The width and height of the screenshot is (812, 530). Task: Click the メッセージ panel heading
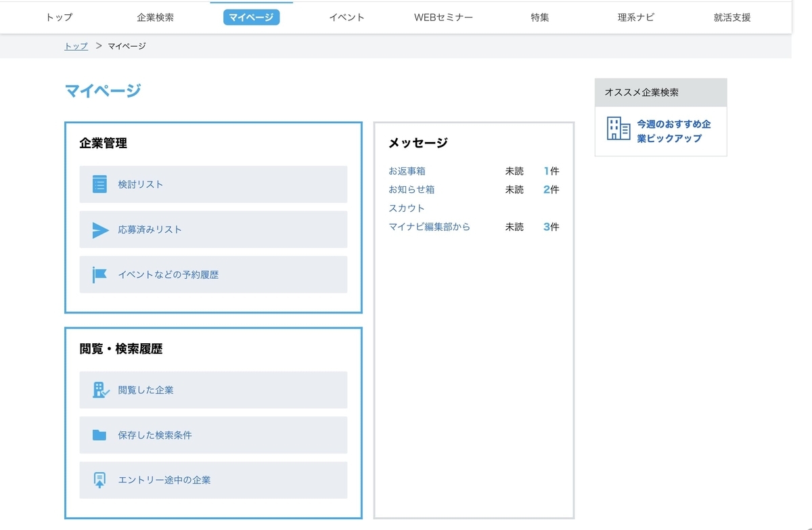(x=418, y=143)
